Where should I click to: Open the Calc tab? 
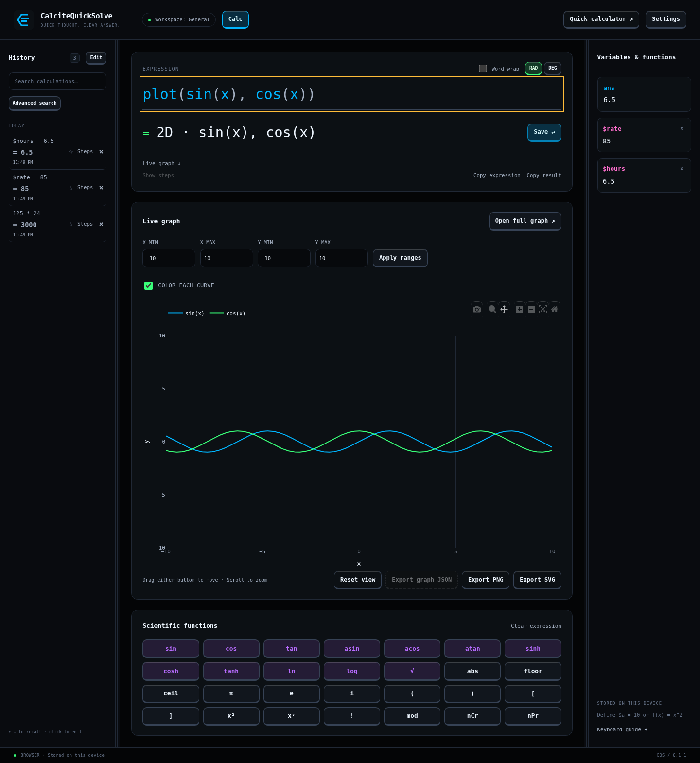[x=235, y=19]
